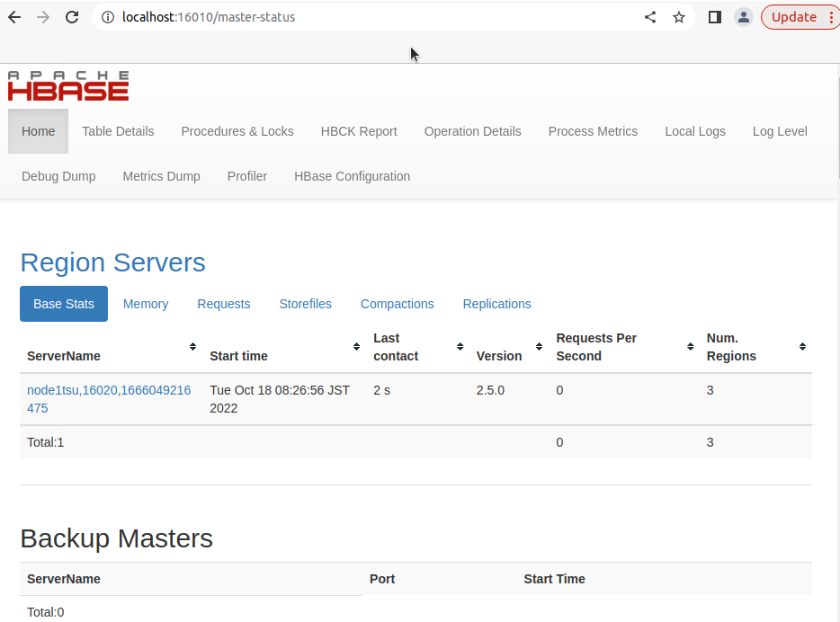Sort by Start time column arrows

pyautogui.click(x=356, y=347)
